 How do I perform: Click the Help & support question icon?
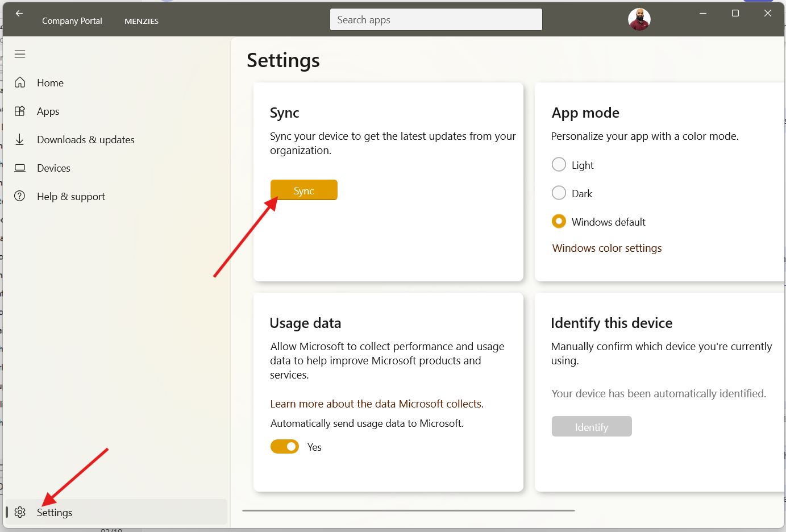(20, 196)
